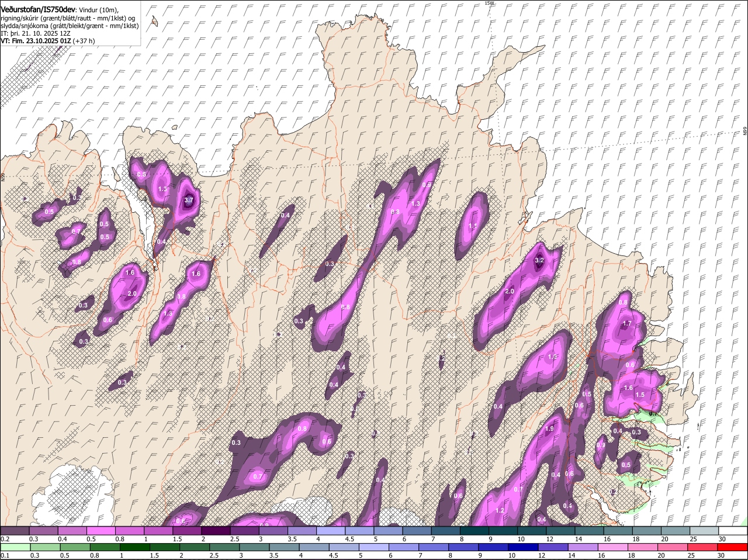The width and height of the screenshot is (748, 560).
Task: Click the 1.9 precipitation value on the map
Action: (x=549, y=429)
